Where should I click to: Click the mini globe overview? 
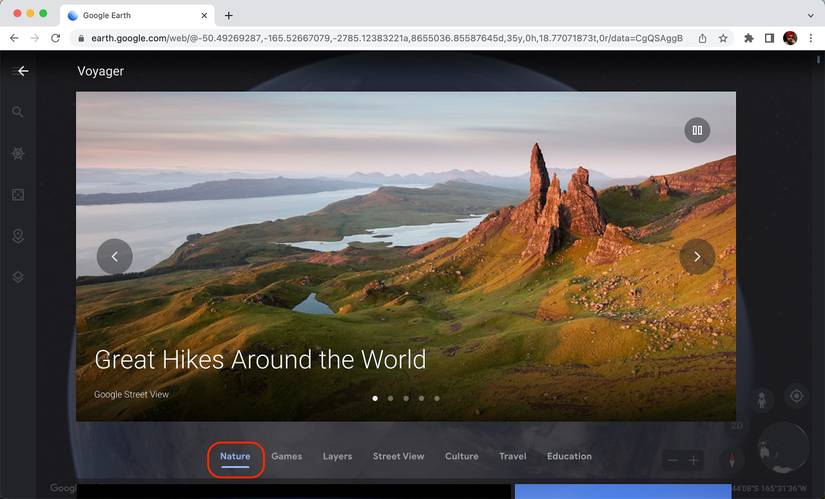tap(783, 448)
